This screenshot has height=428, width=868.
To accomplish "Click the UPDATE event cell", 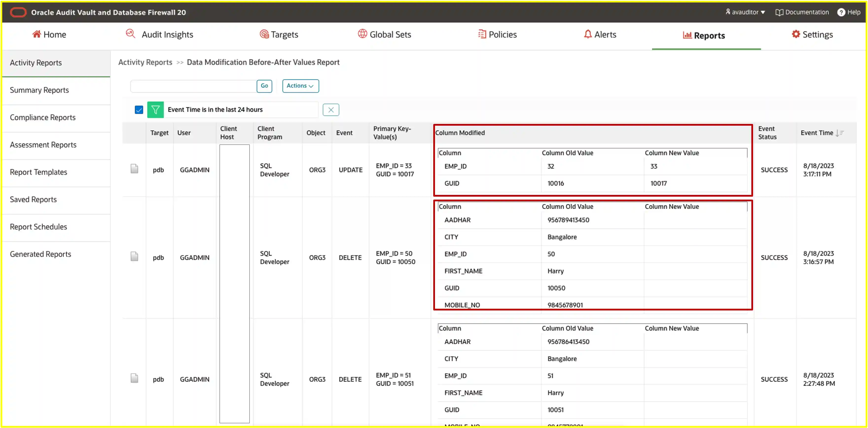I will coord(350,170).
